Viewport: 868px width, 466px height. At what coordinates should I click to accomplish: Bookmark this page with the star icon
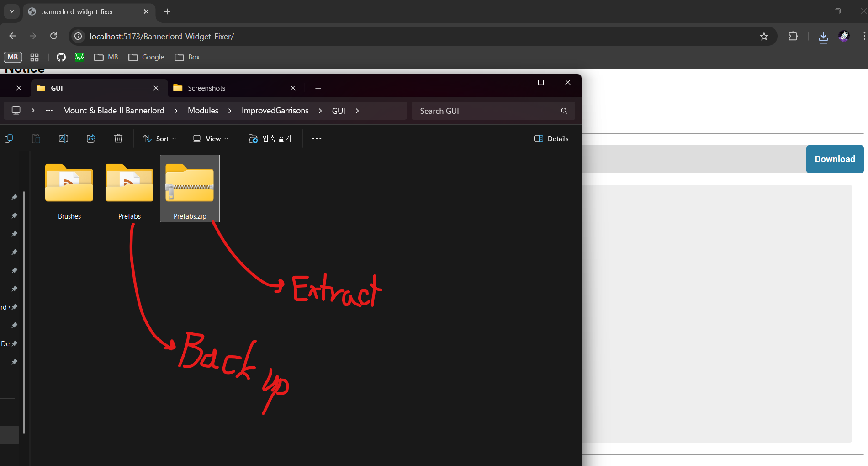[x=764, y=37]
